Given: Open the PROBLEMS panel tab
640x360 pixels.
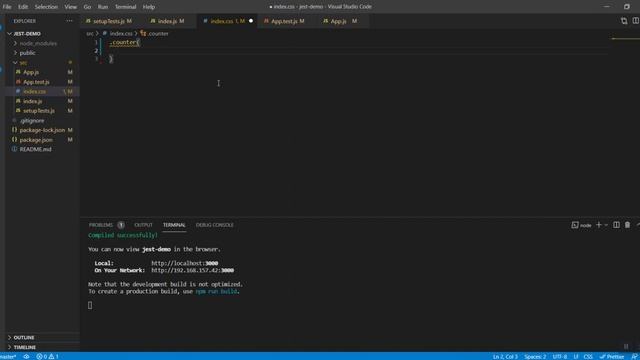Looking at the screenshot, I should click(x=106, y=225).
